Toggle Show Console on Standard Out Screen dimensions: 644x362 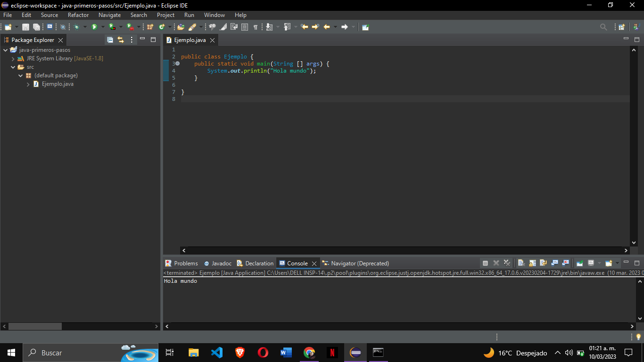[x=554, y=263]
